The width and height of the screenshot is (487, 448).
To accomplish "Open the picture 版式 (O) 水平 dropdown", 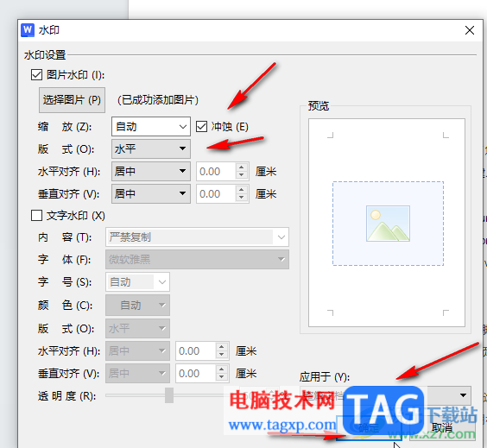I will click(151, 149).
